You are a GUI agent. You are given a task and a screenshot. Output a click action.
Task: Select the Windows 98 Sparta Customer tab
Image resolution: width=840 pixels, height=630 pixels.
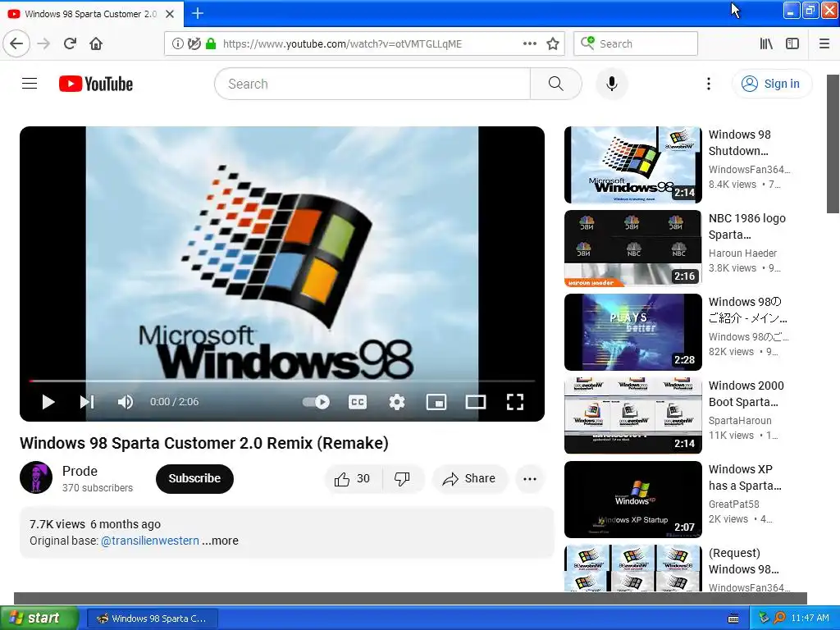(91, 13)
